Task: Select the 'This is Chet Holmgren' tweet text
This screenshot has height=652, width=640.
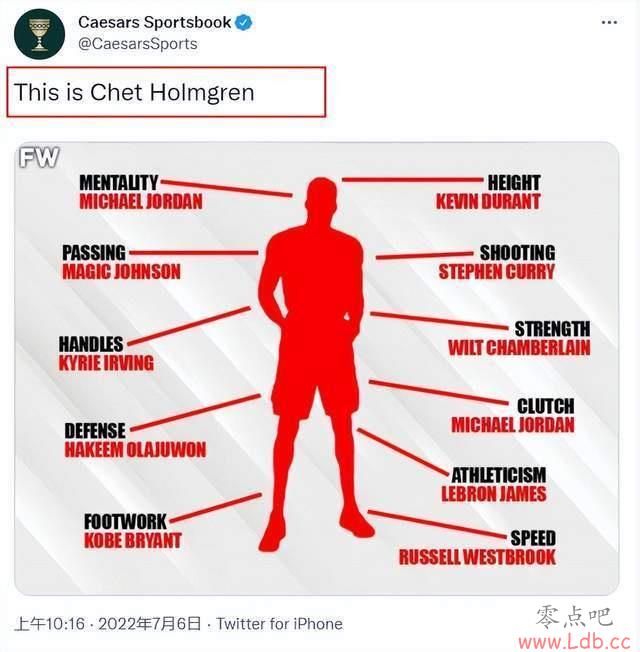Action: point(134,92)
